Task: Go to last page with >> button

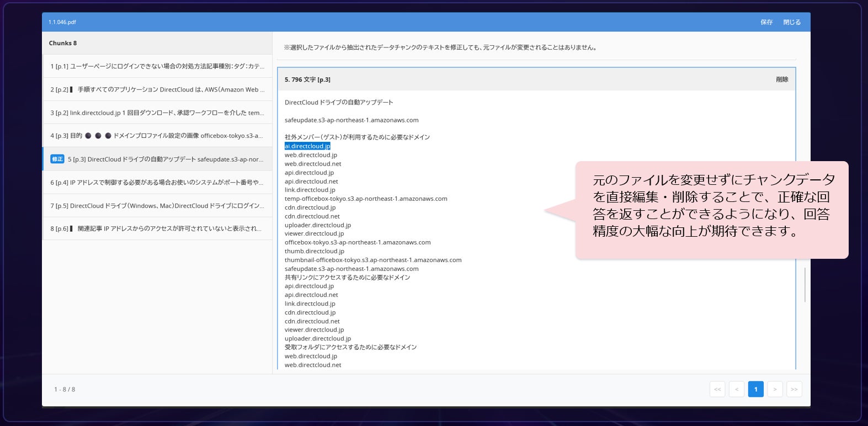Action: coord(794,389)
